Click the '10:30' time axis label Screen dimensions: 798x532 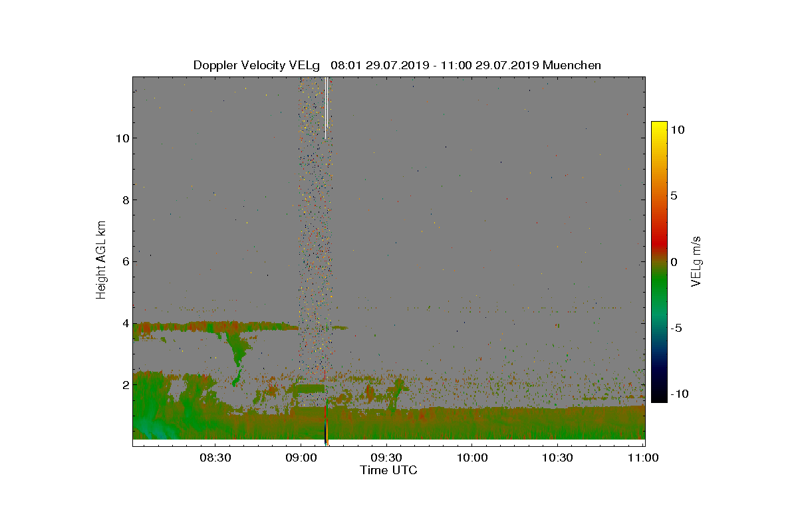pos(558,458)
